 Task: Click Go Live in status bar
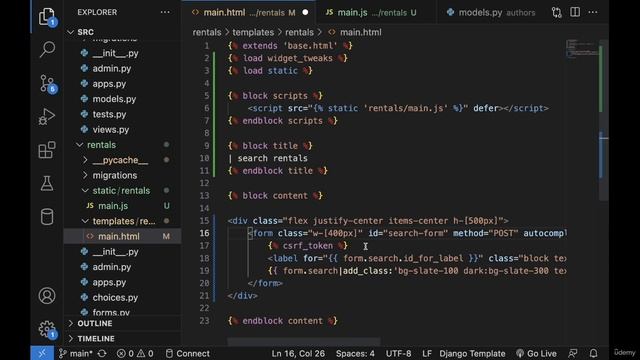click(536, 353)
